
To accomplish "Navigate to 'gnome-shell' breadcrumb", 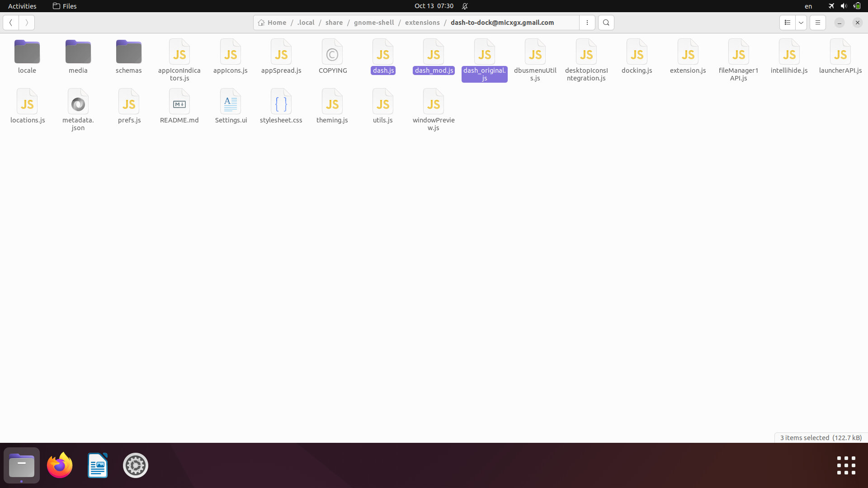I will [373, 23].
